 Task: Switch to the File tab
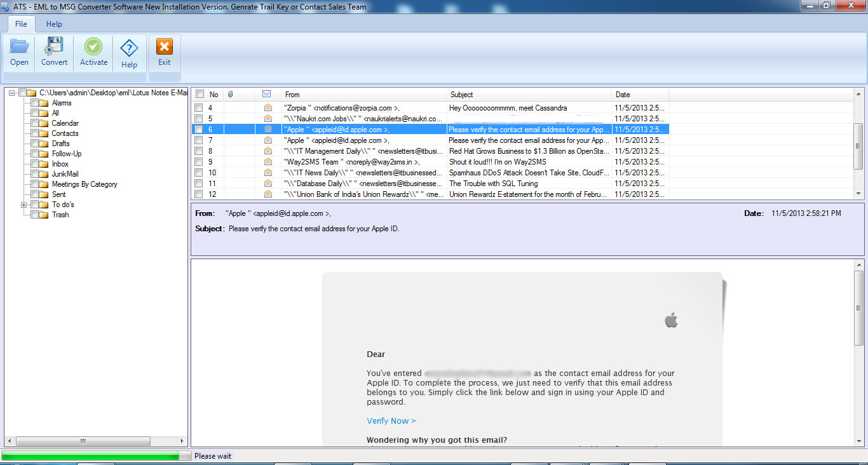pos(21,24)
